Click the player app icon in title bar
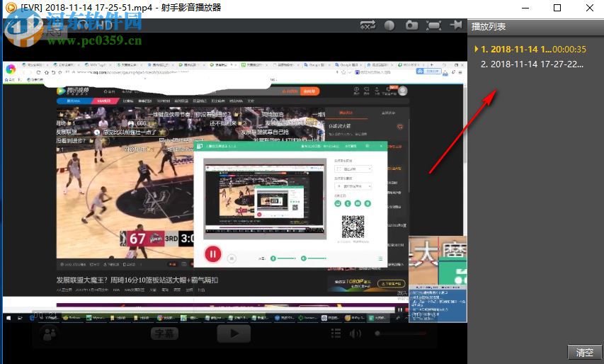This screenshot has height=364, width=604. [11, 7]
